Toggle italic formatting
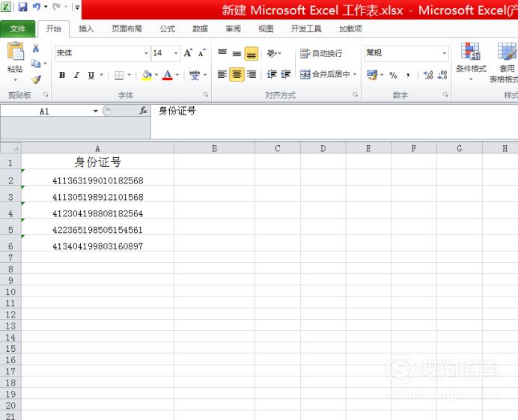The width and height of the screenshot is (518, 420). (76, 75)
